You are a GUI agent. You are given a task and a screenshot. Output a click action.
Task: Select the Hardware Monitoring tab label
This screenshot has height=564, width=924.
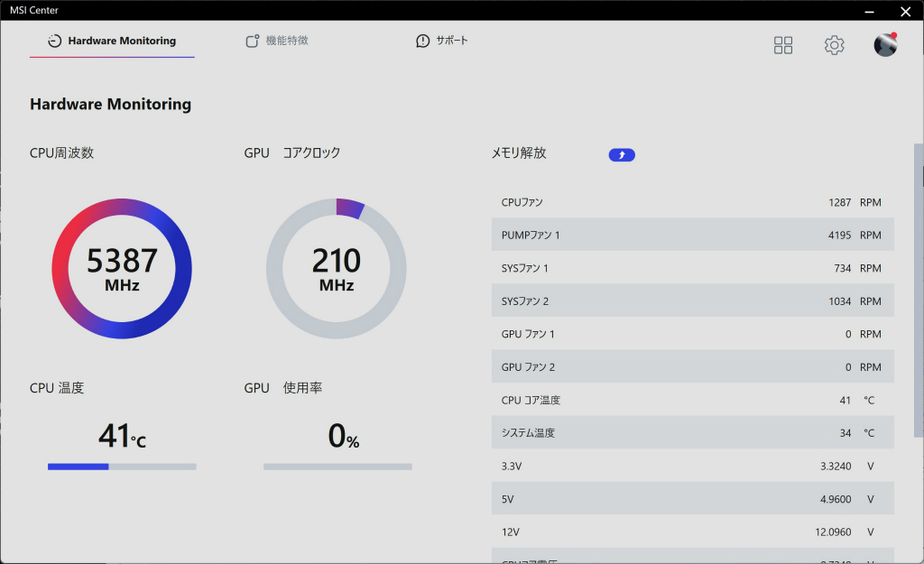(122, 41)
